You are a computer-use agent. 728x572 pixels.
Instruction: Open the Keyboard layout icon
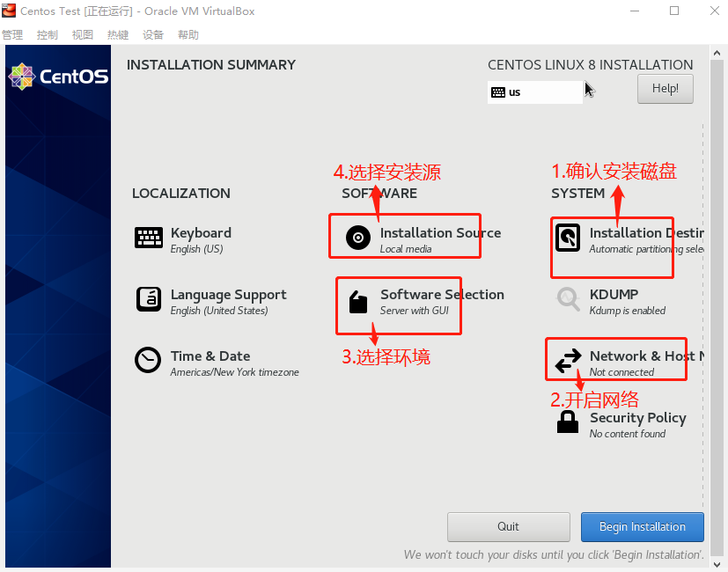click(x=149, y=238)
